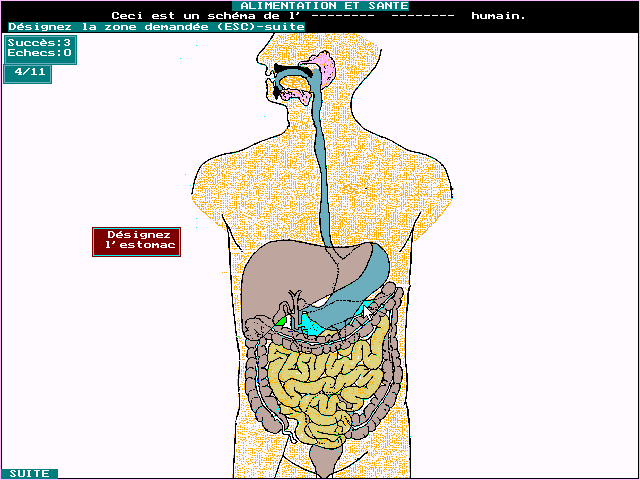Click the 'Désignez l'estomac' prompt box

[136, 242]
